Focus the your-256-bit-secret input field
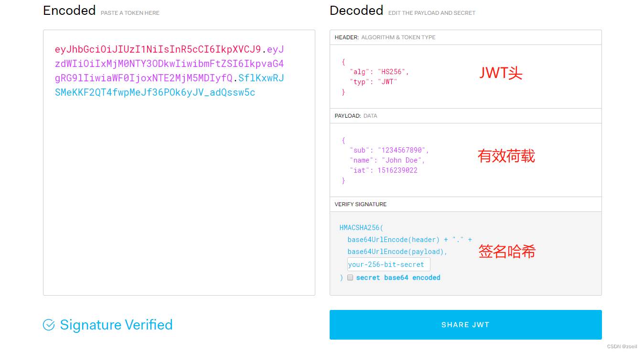The height and width of the screenshot is (353, 644). pos(388,265)
